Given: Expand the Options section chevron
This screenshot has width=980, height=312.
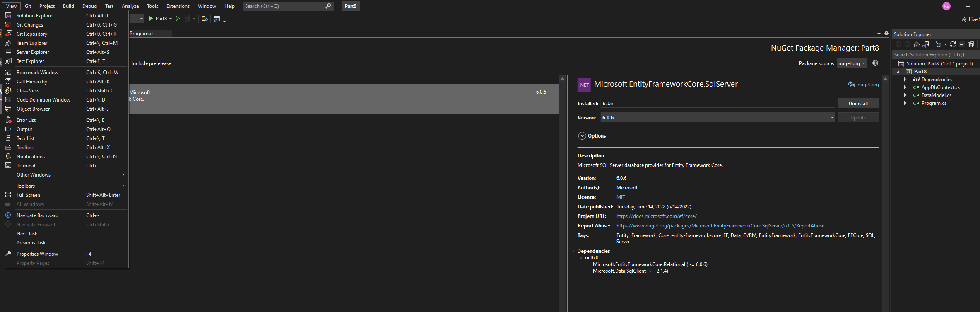Looking at the screenshot, I should (582, 136).
